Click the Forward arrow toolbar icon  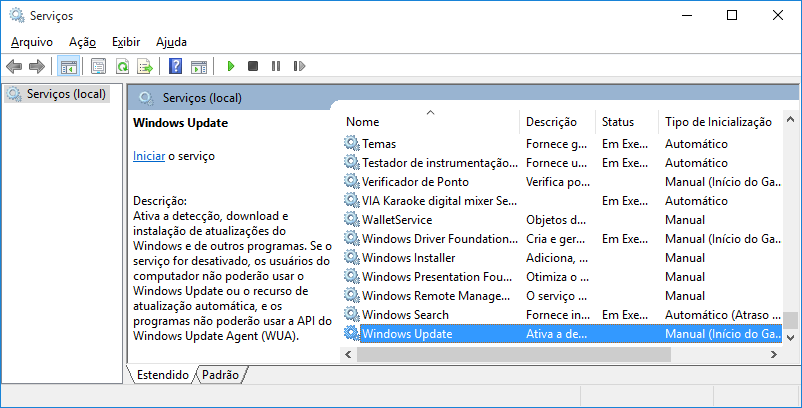tap(37, 66)
